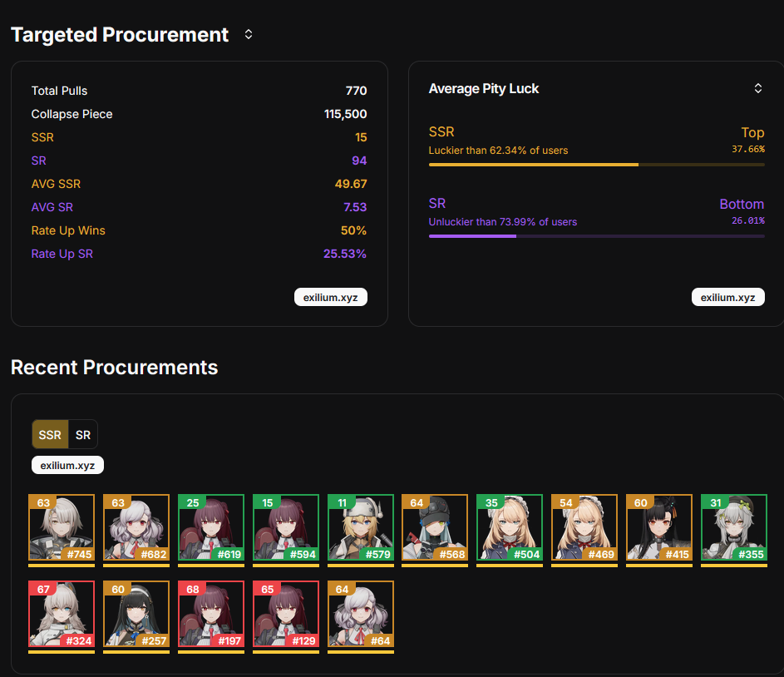The height and width of the screenshot is (677, 784).
Task: Click the helmeted character portrait #579
Action: pyautogui.click(x=361, y=527)
